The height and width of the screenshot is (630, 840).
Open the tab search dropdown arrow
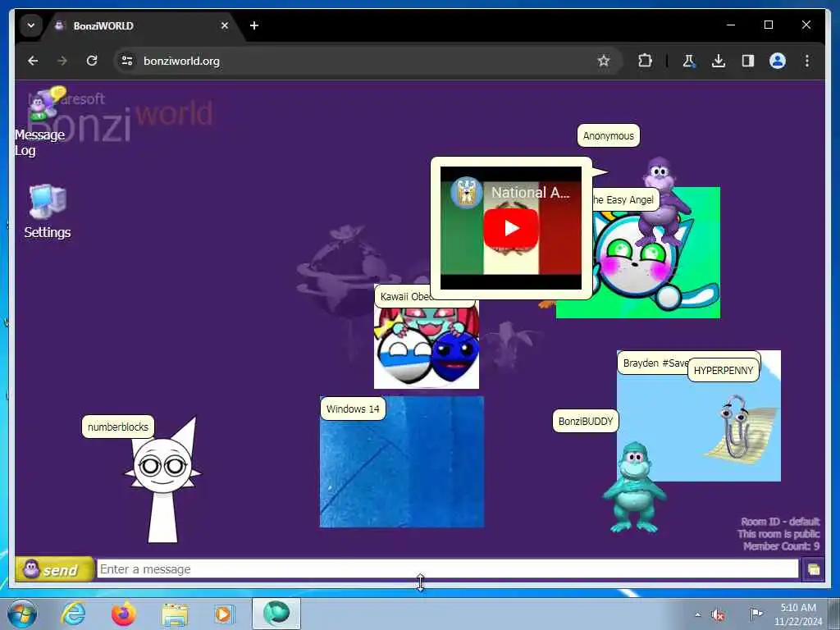coord(31,25)
